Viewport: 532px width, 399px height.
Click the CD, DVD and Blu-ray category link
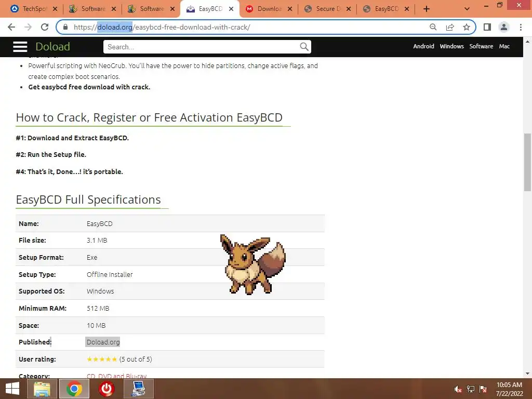pos(116,376)
